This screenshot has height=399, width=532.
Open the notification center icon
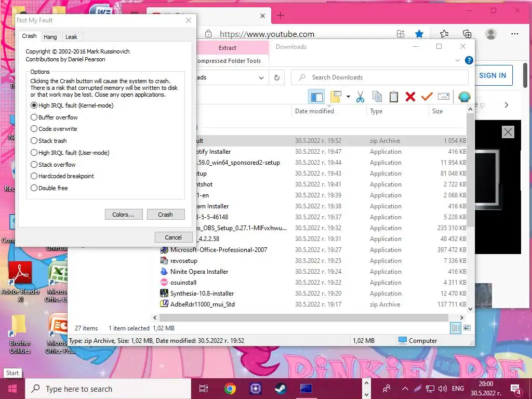(516, 389)
